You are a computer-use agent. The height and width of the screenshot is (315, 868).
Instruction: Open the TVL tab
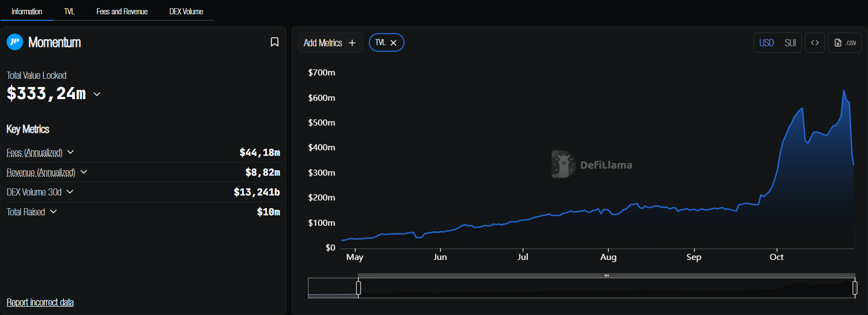69,12
